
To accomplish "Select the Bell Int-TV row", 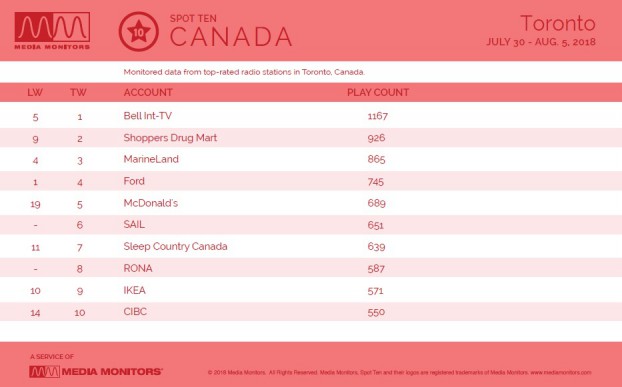I will pyautogui.click(x=311, y=116).
